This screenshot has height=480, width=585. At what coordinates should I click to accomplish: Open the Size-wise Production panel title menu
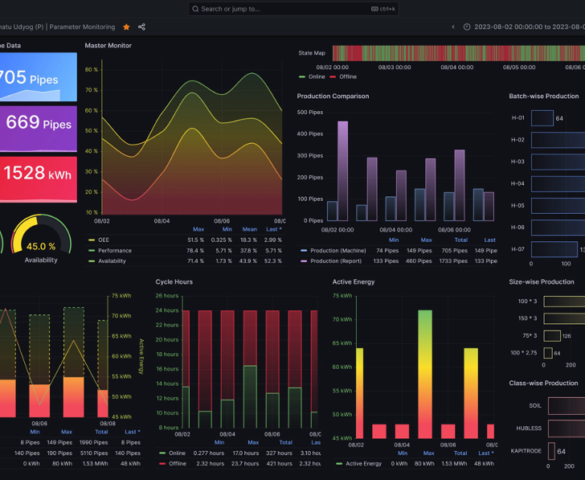click(x=541, y=282)
